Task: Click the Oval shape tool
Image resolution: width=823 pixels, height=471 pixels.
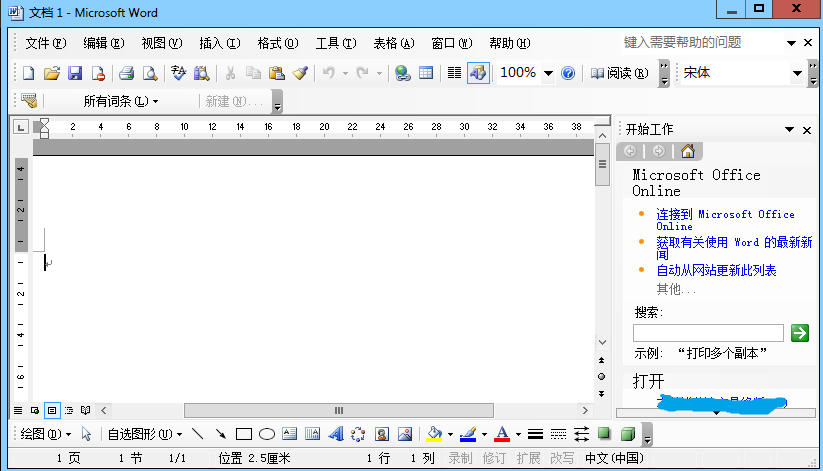Action: coord(267,434)
